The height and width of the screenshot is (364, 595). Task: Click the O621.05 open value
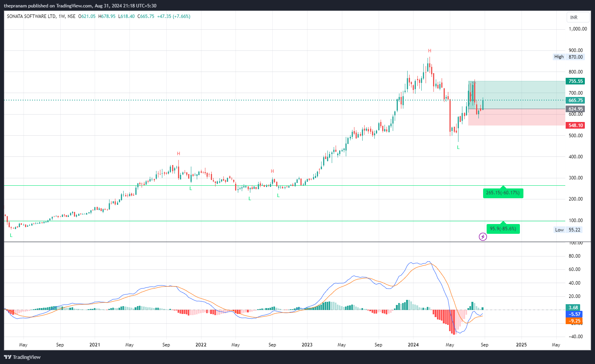click(x=87, y=16)
